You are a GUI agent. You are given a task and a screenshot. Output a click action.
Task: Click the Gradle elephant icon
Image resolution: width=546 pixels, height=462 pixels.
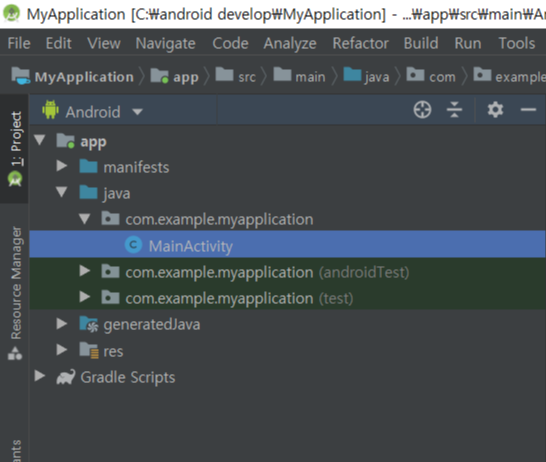[x=66, y=377]
